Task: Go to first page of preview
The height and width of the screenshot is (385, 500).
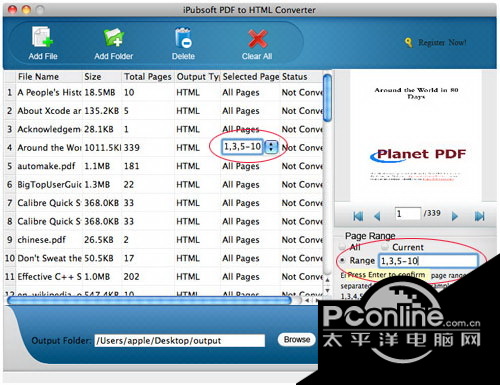Action: [358, 216]
